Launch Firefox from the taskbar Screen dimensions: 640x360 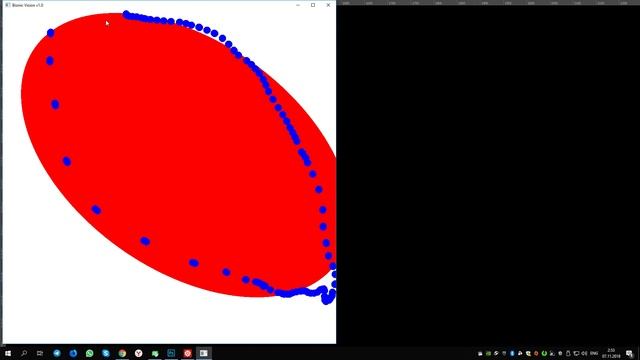click(73, 353)
